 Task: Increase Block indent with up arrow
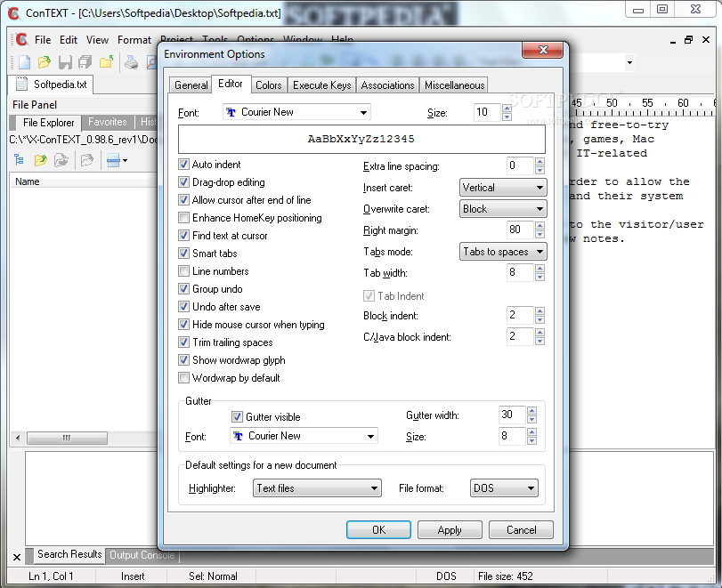coord(540,311)
